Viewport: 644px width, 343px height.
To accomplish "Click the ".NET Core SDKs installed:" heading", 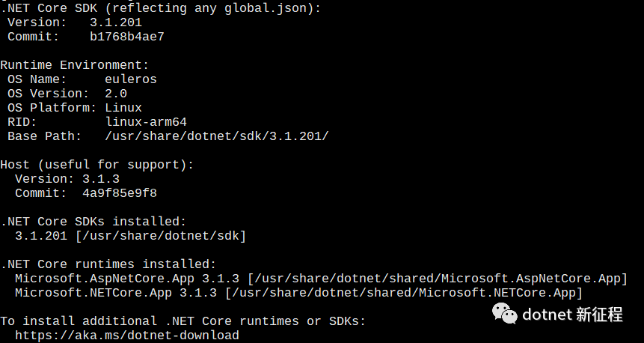I will click(93, 222).
